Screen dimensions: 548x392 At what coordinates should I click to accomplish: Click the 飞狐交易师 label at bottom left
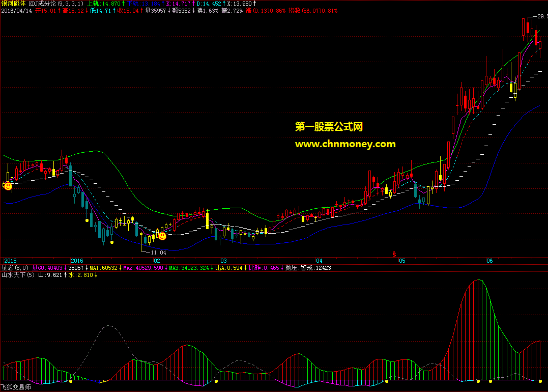pyautogui.click(x=16, y=387)
